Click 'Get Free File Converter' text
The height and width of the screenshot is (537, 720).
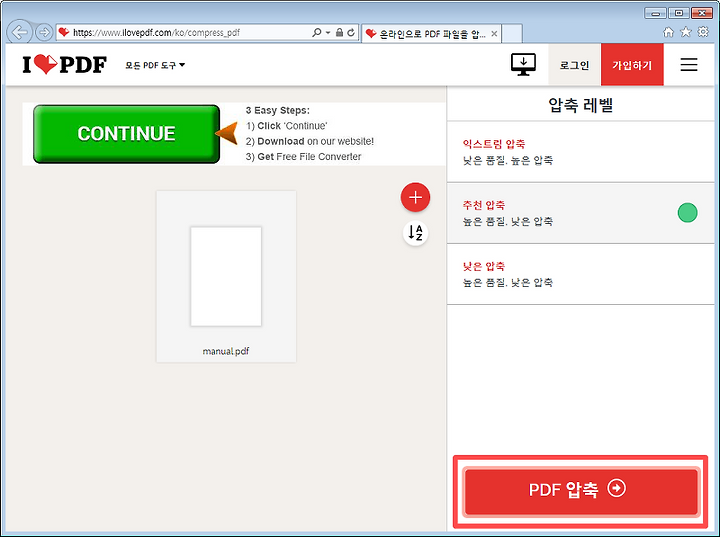[x=309, y=157]
